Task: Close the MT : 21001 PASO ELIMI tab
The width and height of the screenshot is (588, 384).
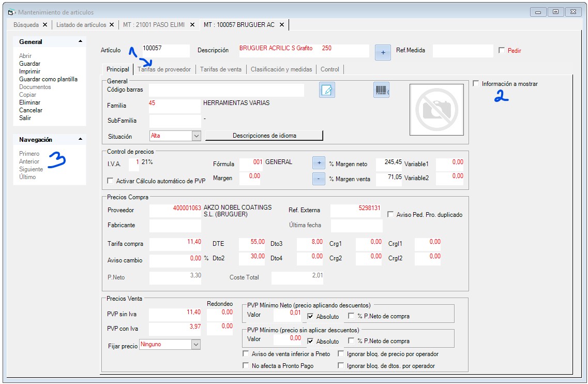Action: click(x=192, y=25)
